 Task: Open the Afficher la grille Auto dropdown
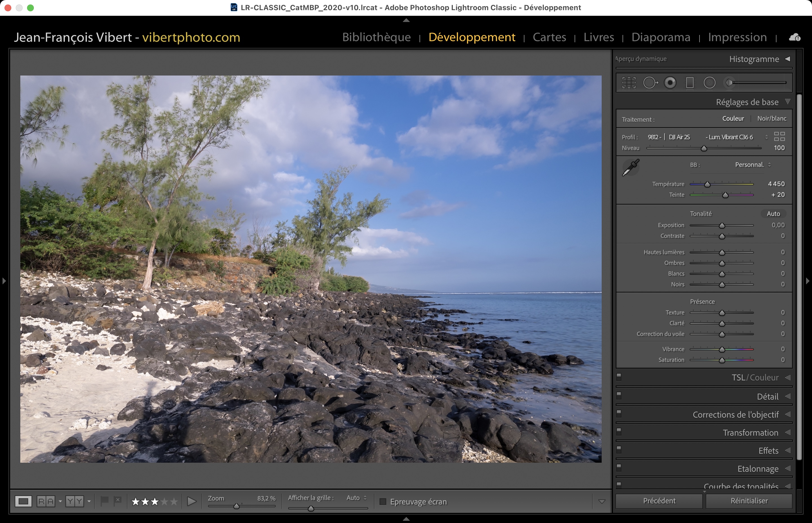click(x=356, y=498)
